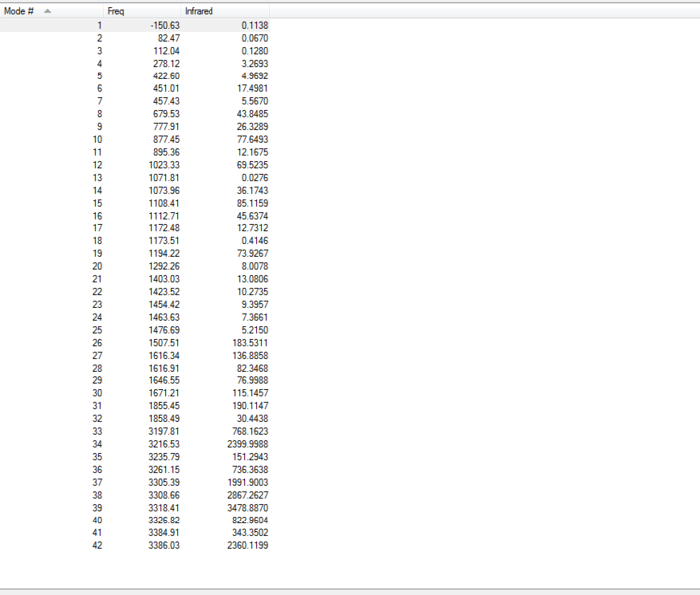This screenshot has height=595, width=700.
Task: Select frequency value 422.60
Action: click(x=166, y=76)
